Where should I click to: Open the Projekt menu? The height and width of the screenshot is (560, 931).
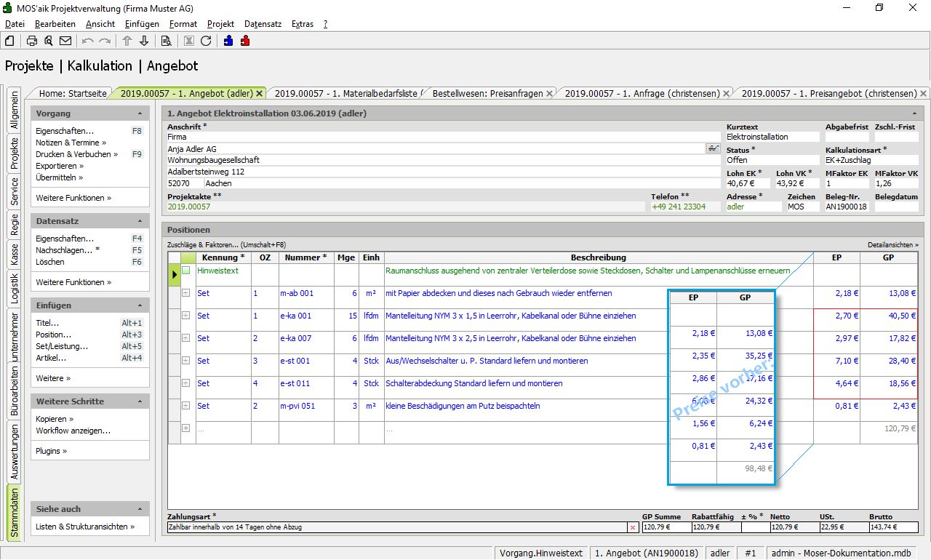(220, 24)
